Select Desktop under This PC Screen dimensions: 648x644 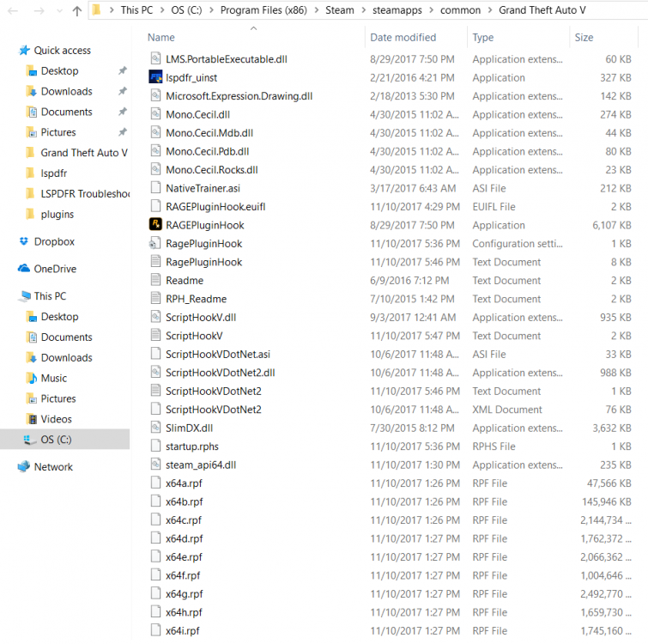[x=59, y=316]
